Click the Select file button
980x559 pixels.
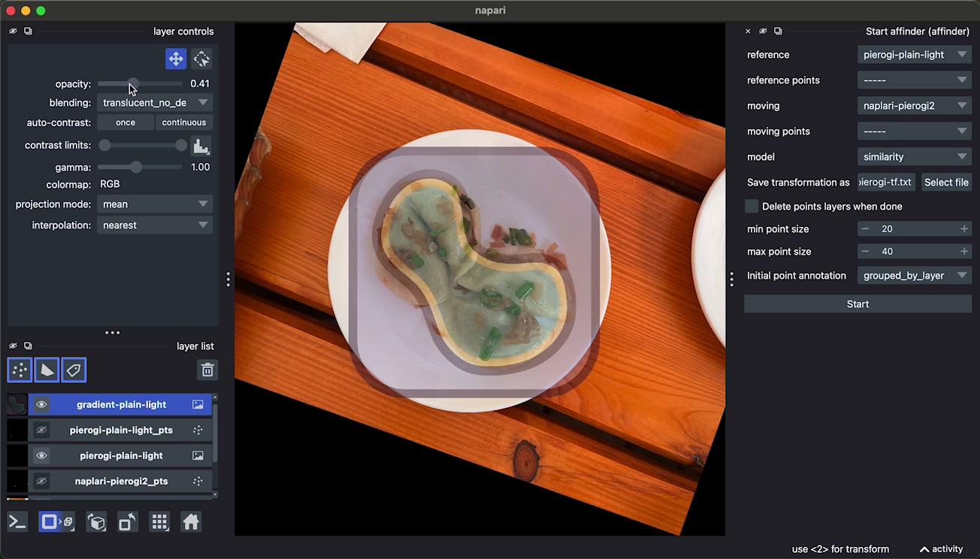tap(946, 183)
